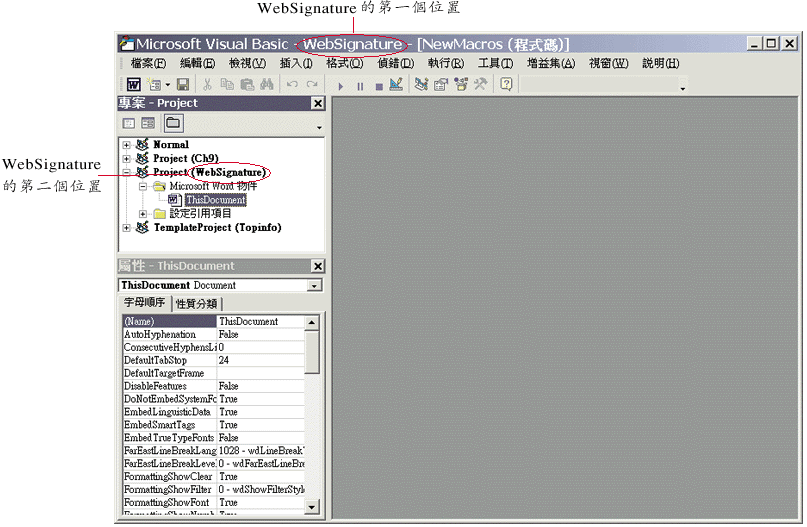Switch to the 字母順序 tab

145,303
